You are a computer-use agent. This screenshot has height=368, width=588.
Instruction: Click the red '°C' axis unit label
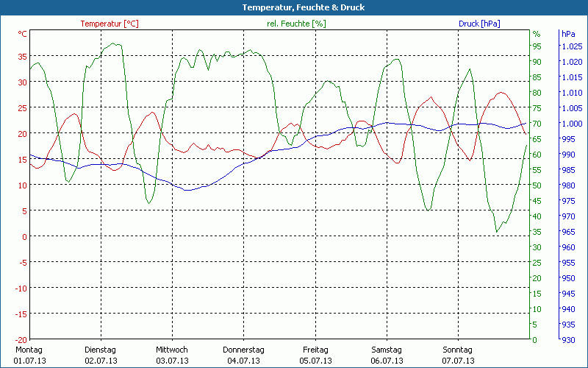[23, 34]
